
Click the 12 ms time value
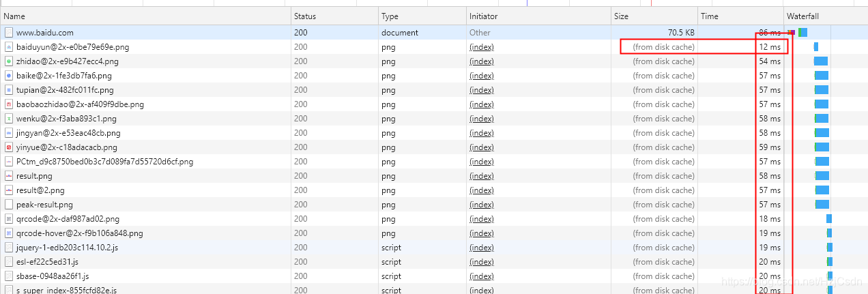[x=770, y=47]
